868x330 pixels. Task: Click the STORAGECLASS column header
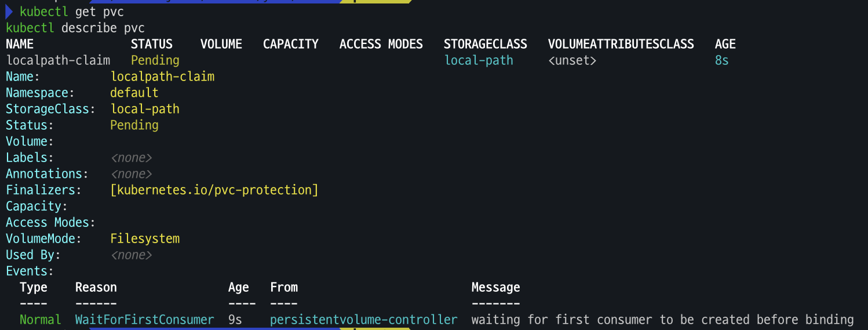tap(485, 44)
